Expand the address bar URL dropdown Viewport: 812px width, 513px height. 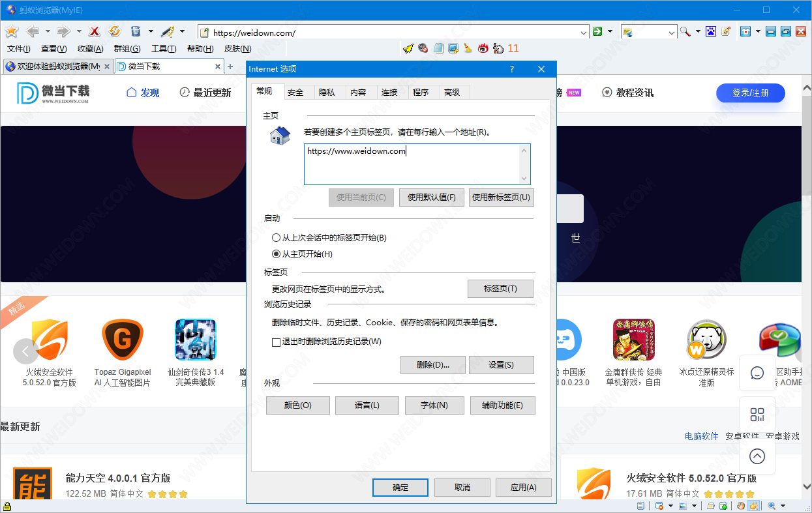click(x=583, y=32)
